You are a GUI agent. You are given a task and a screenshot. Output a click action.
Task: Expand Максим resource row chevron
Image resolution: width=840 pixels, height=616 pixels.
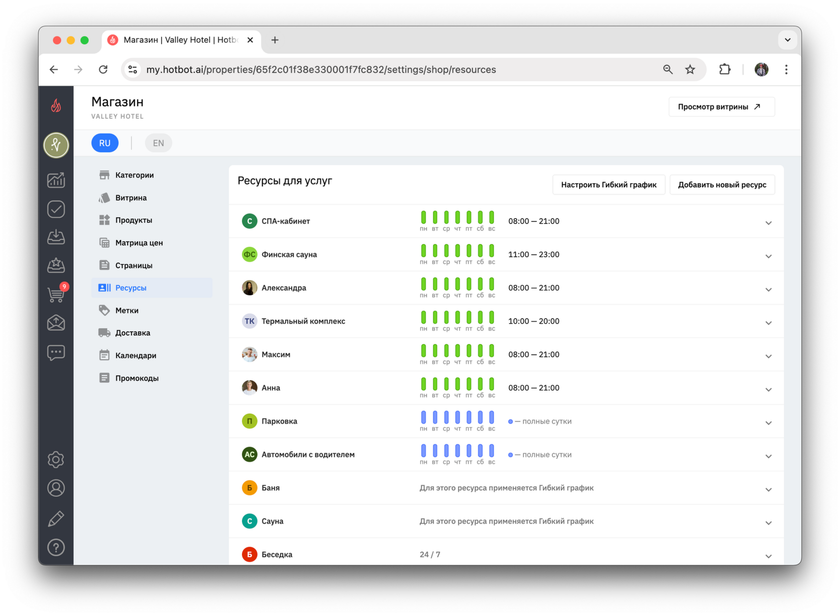768,356
